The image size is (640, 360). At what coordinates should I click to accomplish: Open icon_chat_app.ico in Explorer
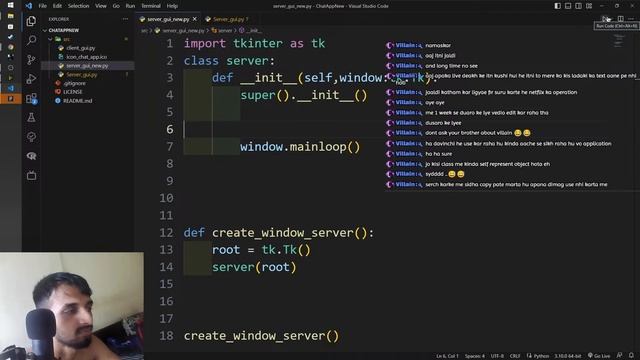coord(87,57)
